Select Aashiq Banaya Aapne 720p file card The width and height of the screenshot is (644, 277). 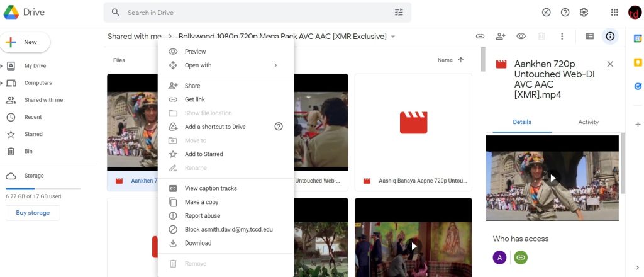pyautogui.click(x=414, y=132)
